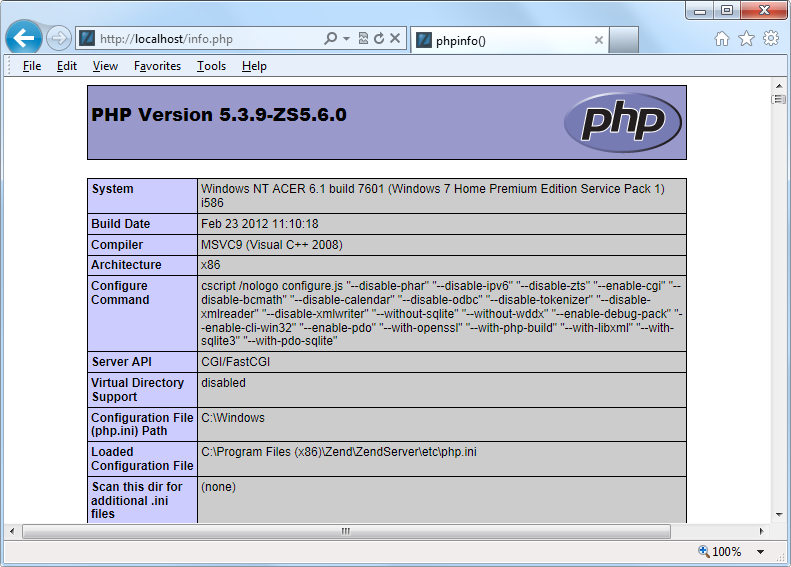Click the Architecture x86 value

click(x=210, y=265)
